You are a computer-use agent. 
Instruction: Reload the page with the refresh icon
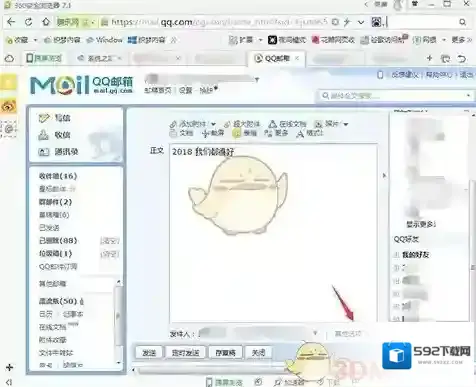pos(29,22)
